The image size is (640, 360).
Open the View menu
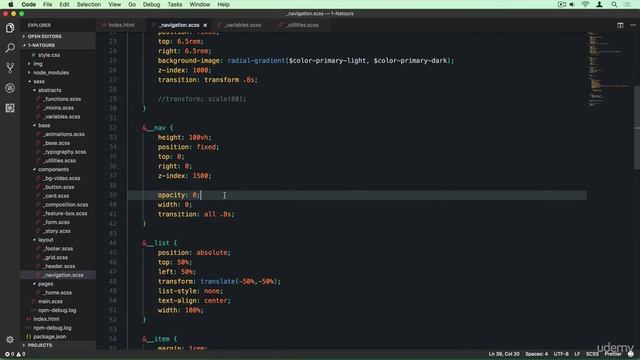(x=115, y=4)
